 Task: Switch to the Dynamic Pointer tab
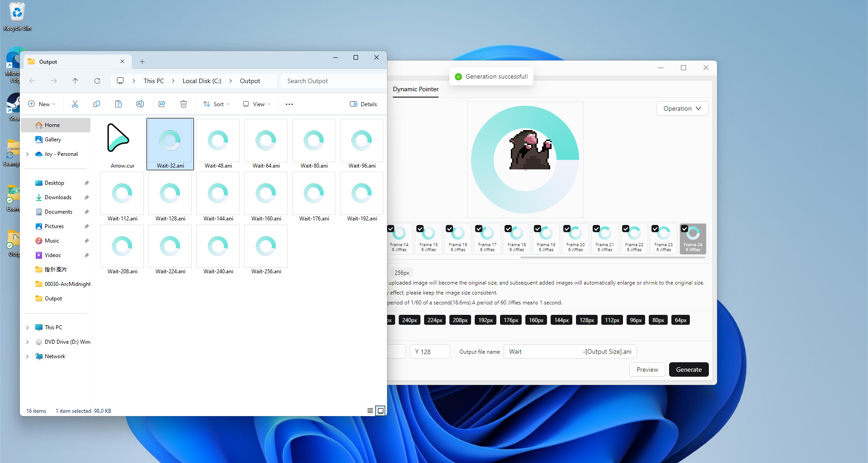pos(415,89)
